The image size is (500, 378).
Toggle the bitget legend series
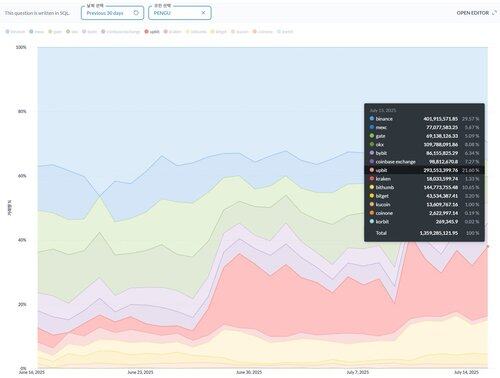click(x=218, y=32)
